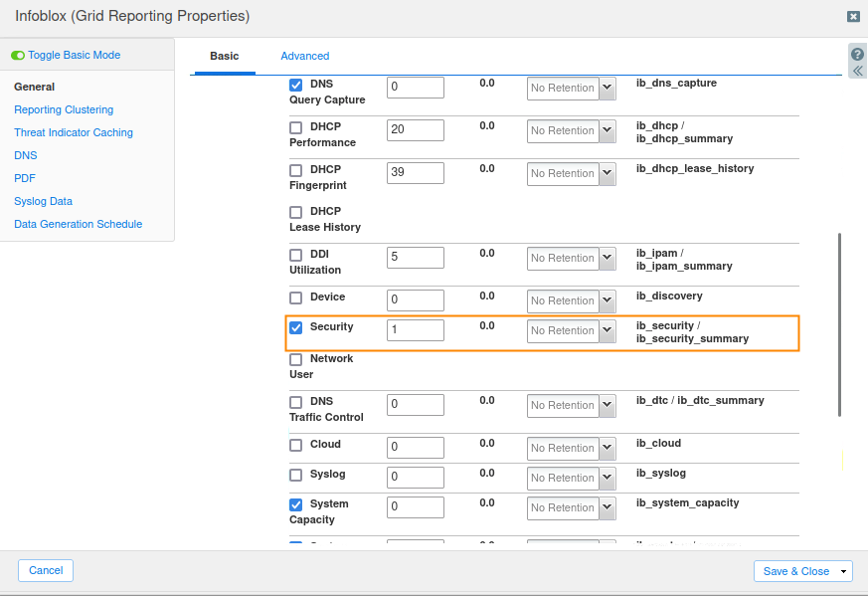Click the Cloud value field

click(416, 447)
